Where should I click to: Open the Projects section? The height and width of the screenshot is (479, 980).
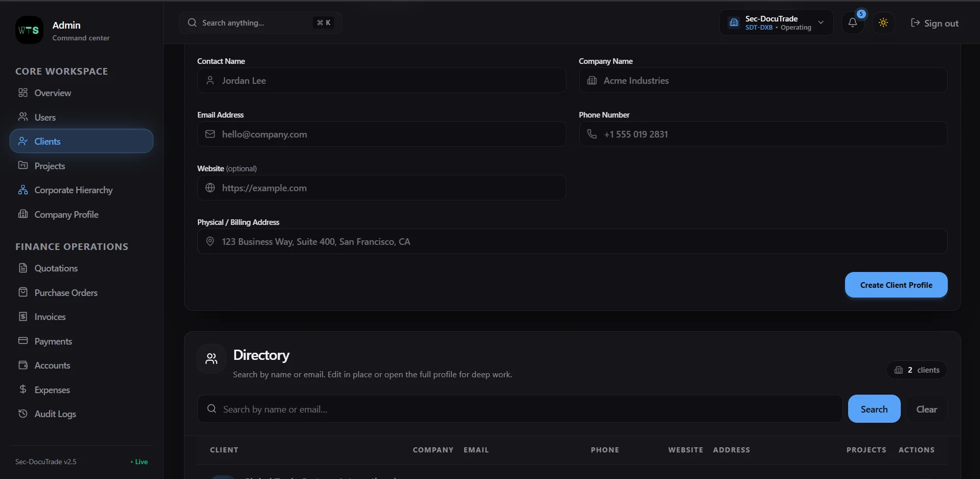[x=82, y=166]
